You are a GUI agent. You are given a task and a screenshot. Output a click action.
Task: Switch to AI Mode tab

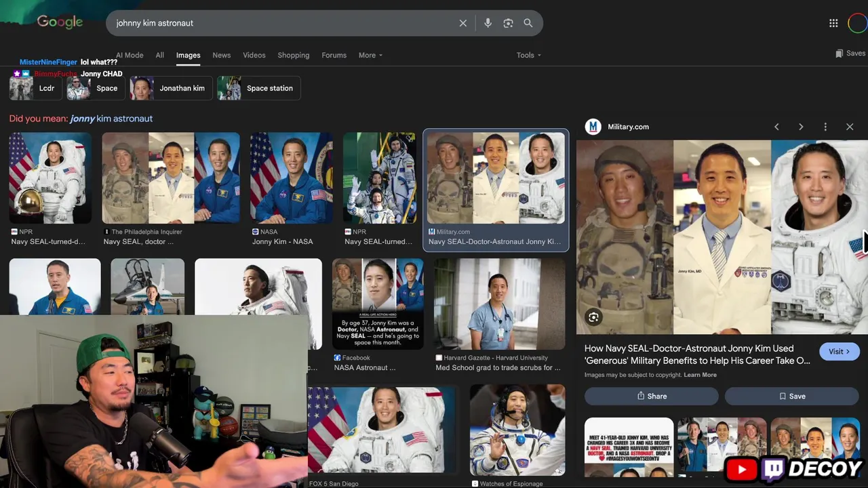pos(130,56)
